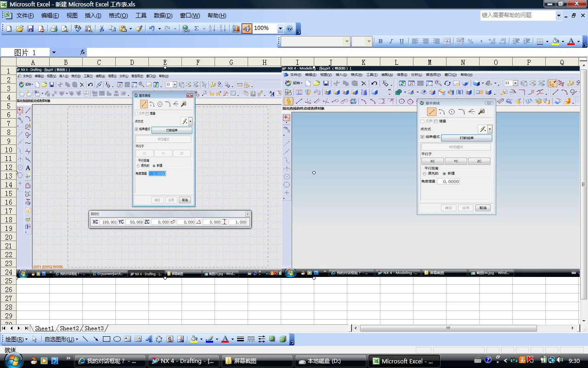This screenshot has width=588, height=368.
Task: Apply the yellow fill color in formatting toolbar
Action: [x=556, y=41]
